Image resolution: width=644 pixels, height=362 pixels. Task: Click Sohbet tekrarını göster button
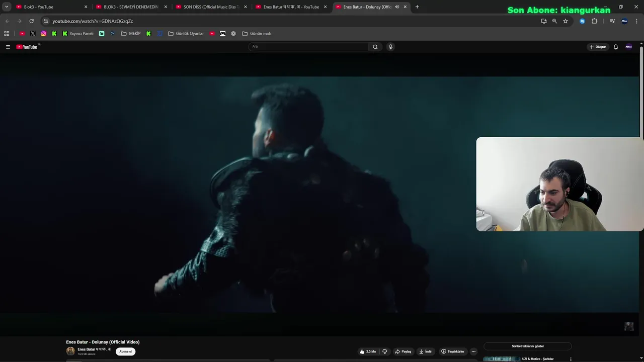click(x=528, y=346)
